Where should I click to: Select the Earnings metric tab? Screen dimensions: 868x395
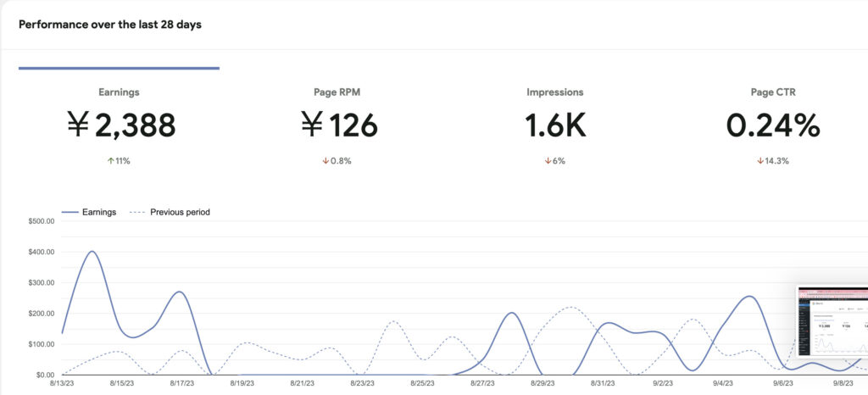coord(119,92)
